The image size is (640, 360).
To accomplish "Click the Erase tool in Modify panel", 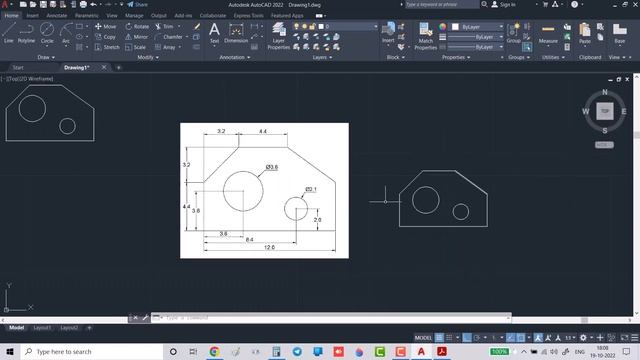I will click(x=197, y=27).
